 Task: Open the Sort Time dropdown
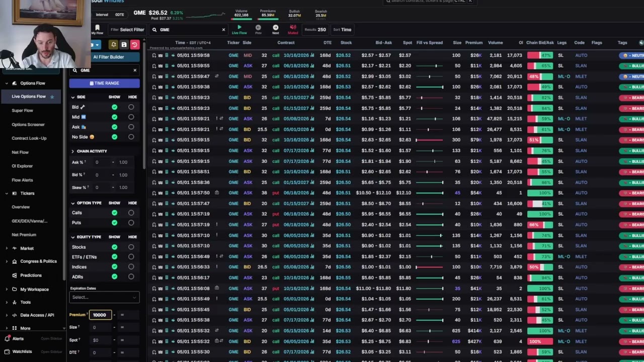(342, 30)
